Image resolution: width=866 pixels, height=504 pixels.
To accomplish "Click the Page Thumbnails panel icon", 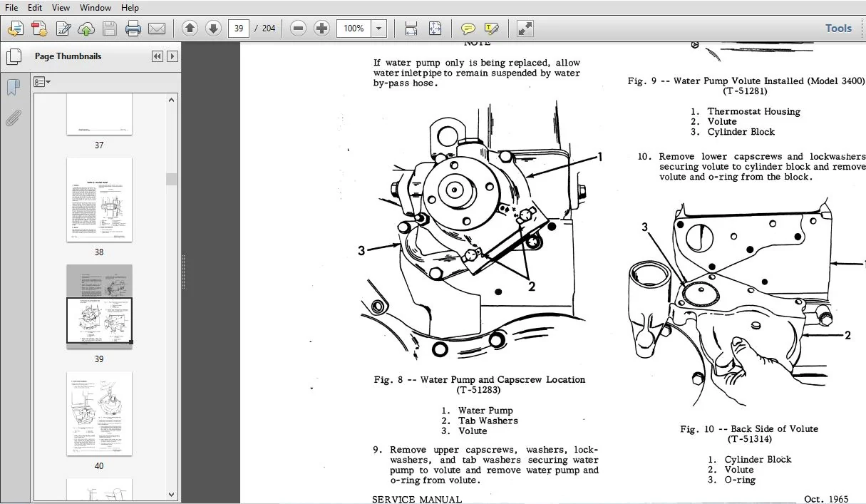I will tap(13, 56).
